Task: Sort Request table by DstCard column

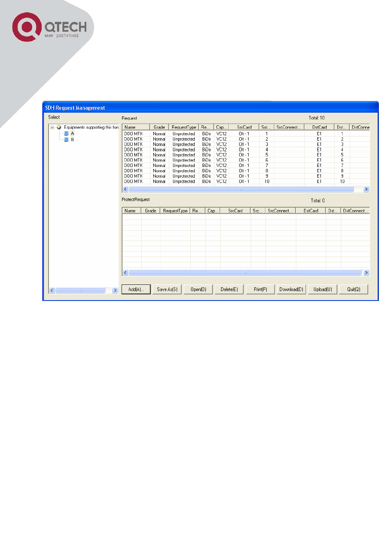Action: [x=319, y=127]
